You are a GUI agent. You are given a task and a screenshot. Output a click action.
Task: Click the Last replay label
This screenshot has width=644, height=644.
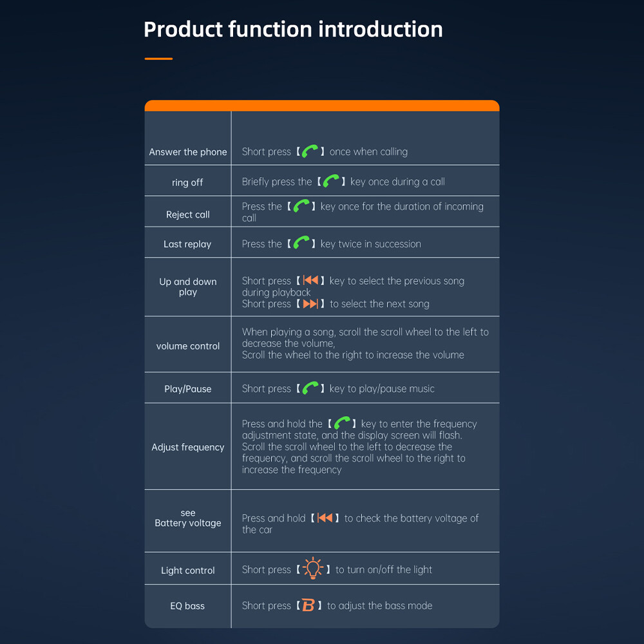tap(188, 244)
